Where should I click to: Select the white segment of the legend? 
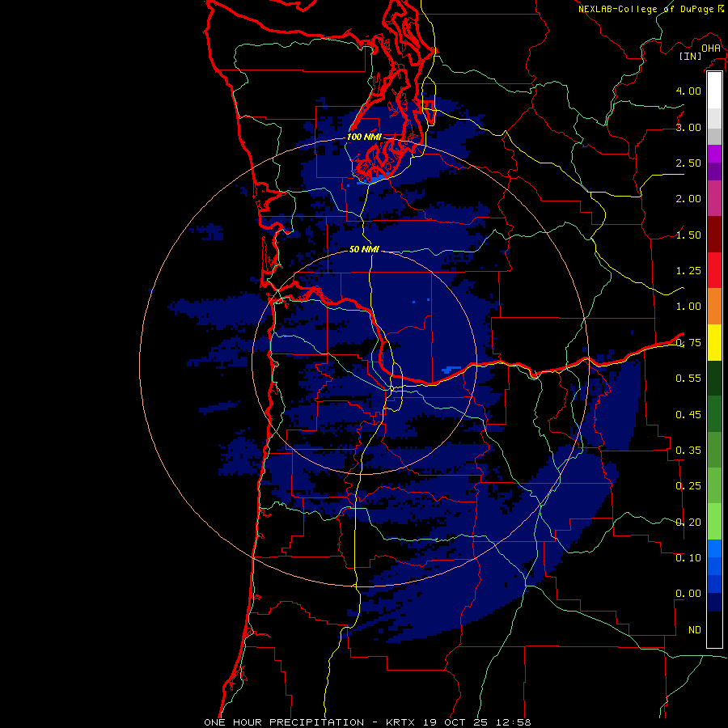(x=714, y=91)
